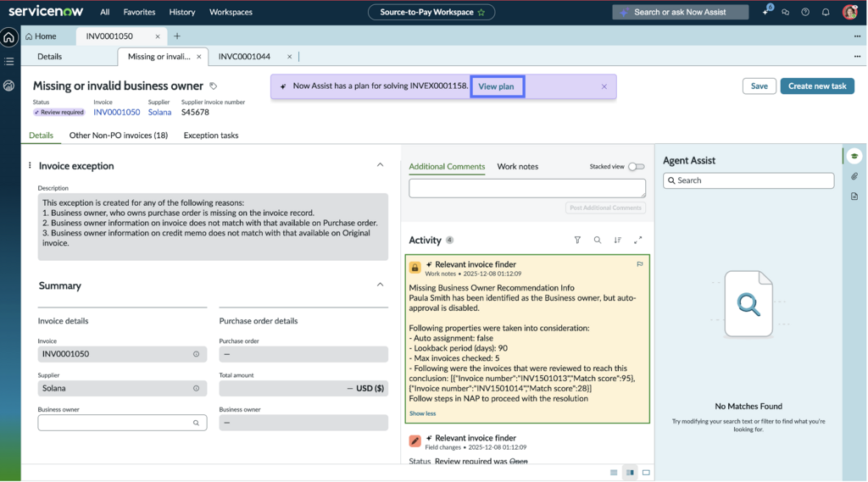This screenshot has height=482, width=868.
Task: Click Post Additional Comments button
Action: (605, 208)
